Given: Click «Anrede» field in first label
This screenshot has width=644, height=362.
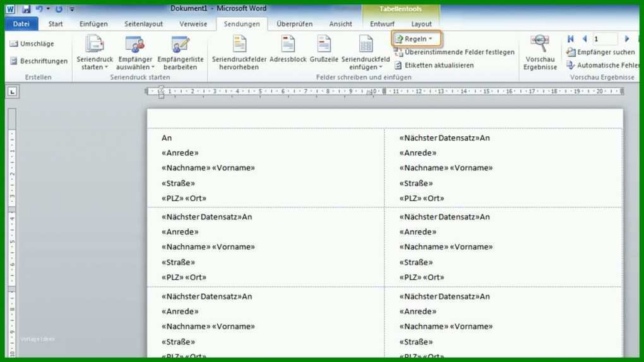Looking at the screenshot, I should [180, 153].
